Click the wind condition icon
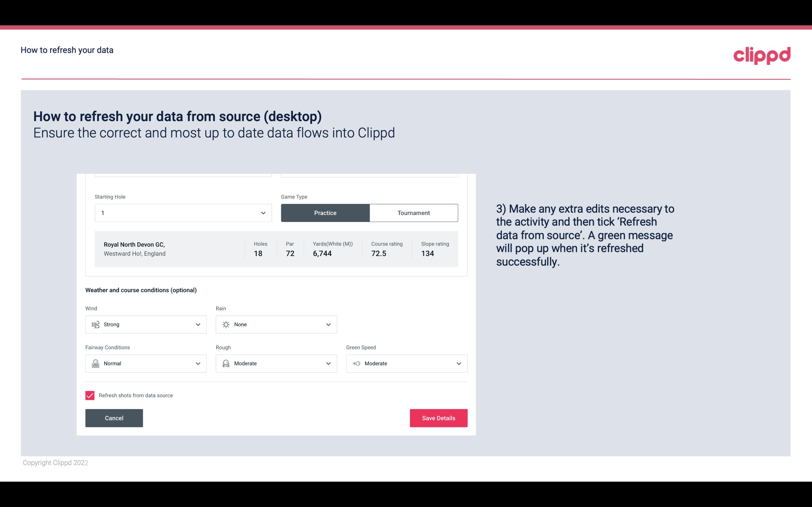The image size is (812, 507). pyautogui.click(x=95, y=325)
